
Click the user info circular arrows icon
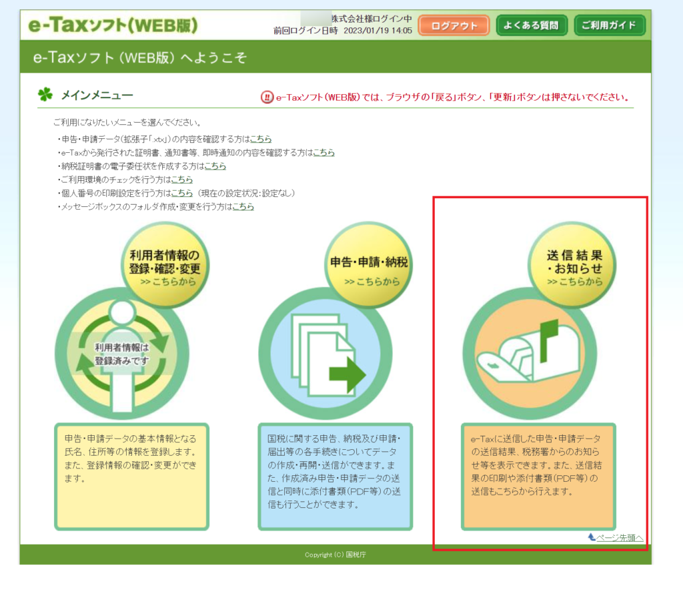pyautogui.click(x=121, y=355)
